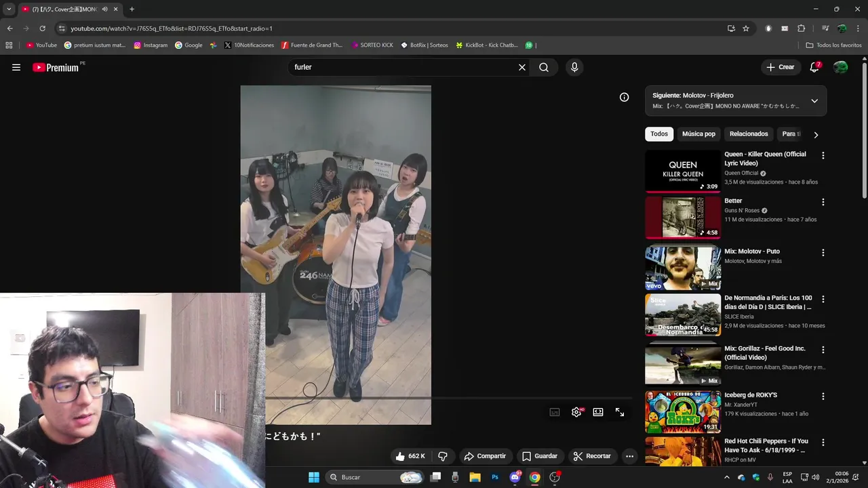This screenshot has height=488, width=868.
Task: Open Discord from the taskbar
Action: (515, 477)
